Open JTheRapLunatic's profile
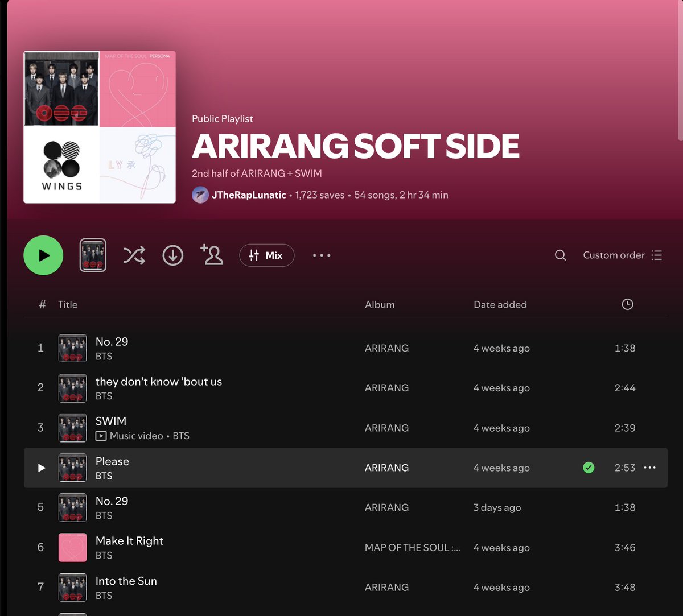This screenshot has width=683, height=616. coord(250,195)
